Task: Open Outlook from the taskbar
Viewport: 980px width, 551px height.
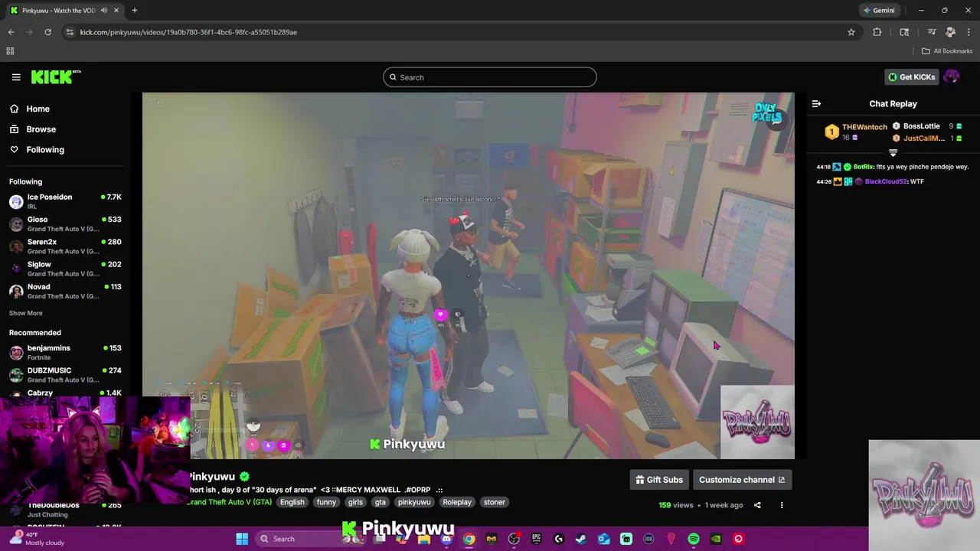Action: pos(603,539)
